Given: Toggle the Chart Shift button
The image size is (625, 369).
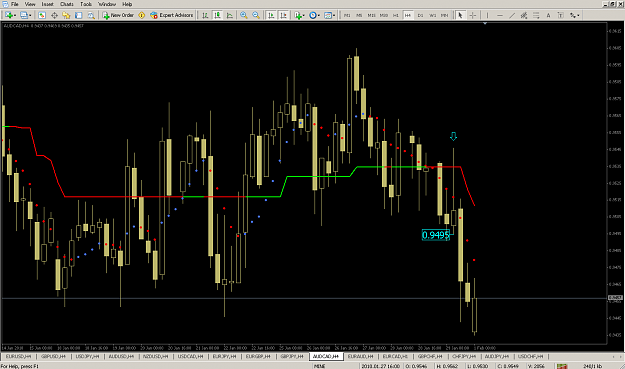Looking at the screenshot, I should 283,15.
